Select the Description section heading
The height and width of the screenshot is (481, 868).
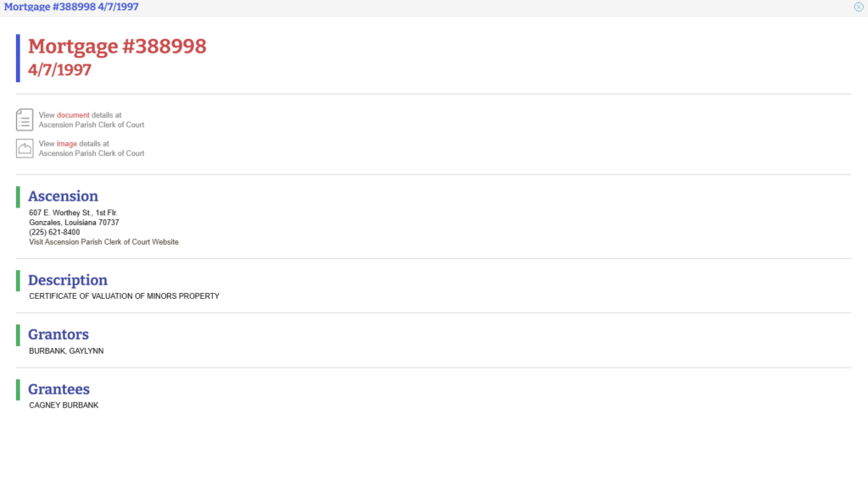pyautogui.click(x=68, y=280)
